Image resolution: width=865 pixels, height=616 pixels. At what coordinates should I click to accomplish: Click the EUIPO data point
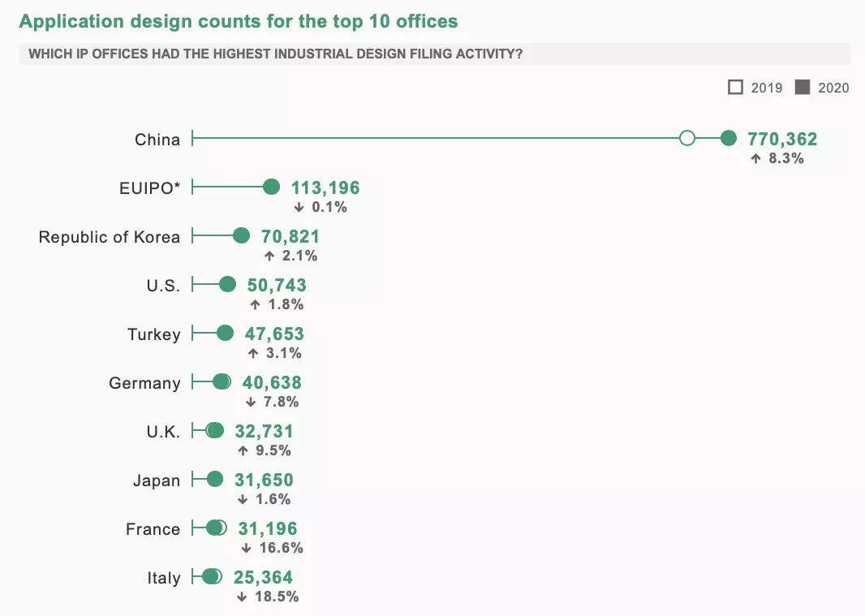click(x=271, y=187)
